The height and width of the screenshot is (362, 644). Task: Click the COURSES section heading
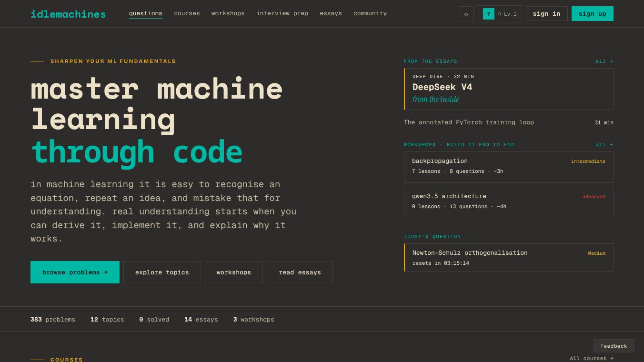[67, 360]
